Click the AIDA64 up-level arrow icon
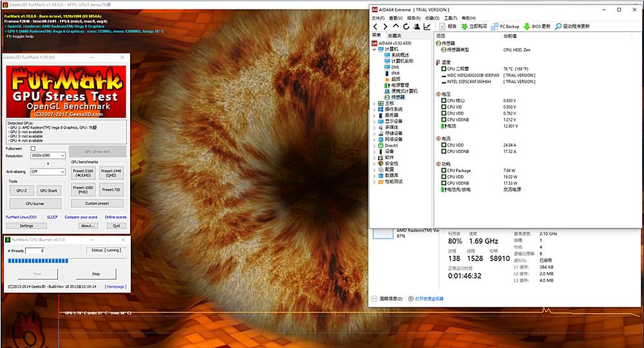The width and height of the screenshot is (644, 348). click(x=395, y=26)
